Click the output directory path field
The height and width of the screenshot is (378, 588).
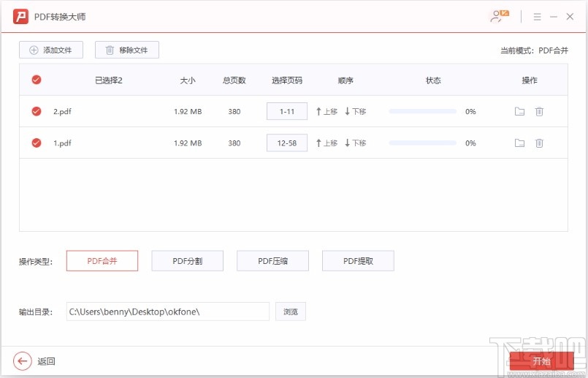(168, 311)
